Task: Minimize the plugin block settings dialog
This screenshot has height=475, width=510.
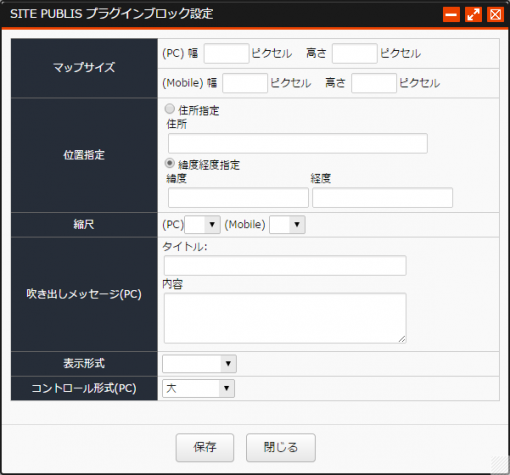Action: coord(451,15)
